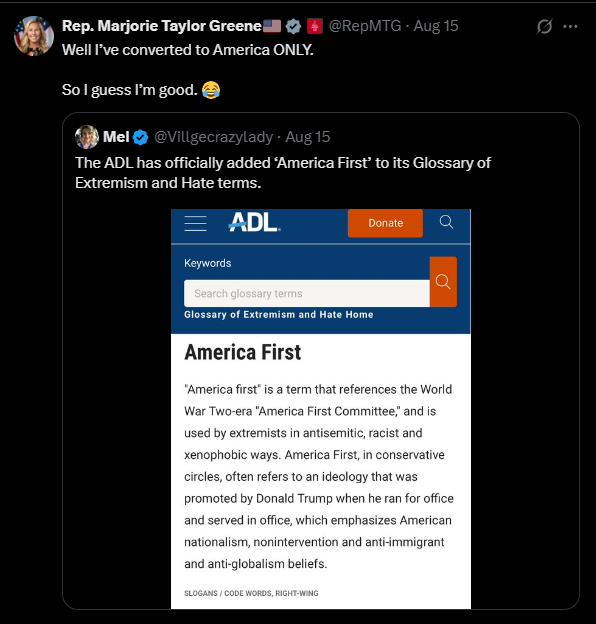Open the ADL hamburger menu
The width and height of the screenshot is (596, 624).
point(195,223)
